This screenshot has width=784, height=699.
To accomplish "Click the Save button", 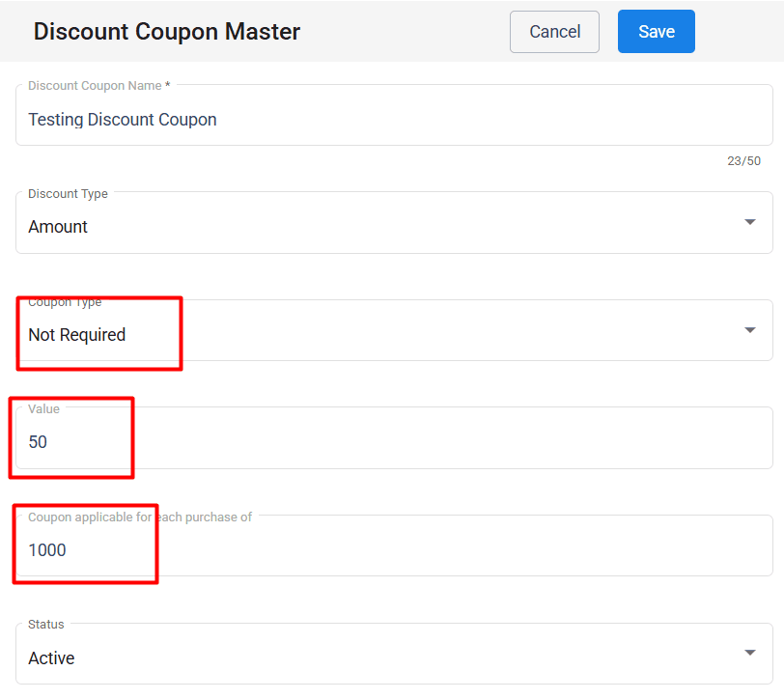I will coord(656,32).
